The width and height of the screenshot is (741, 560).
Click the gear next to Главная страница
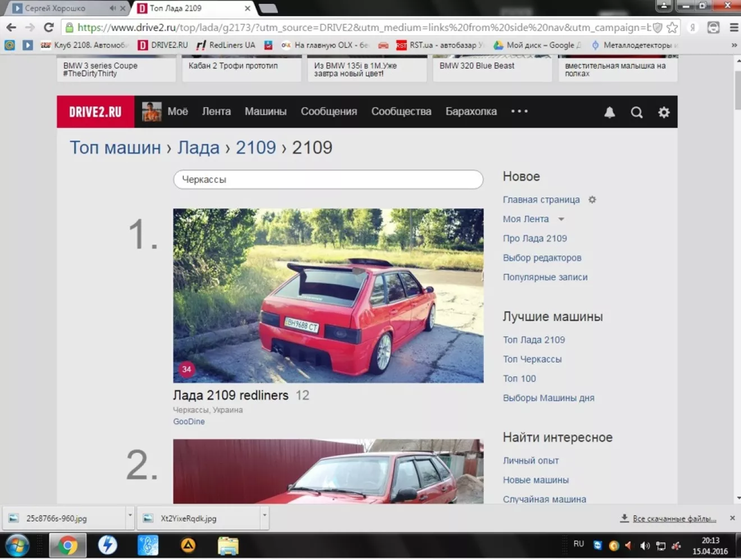click(x=592, y=199)
